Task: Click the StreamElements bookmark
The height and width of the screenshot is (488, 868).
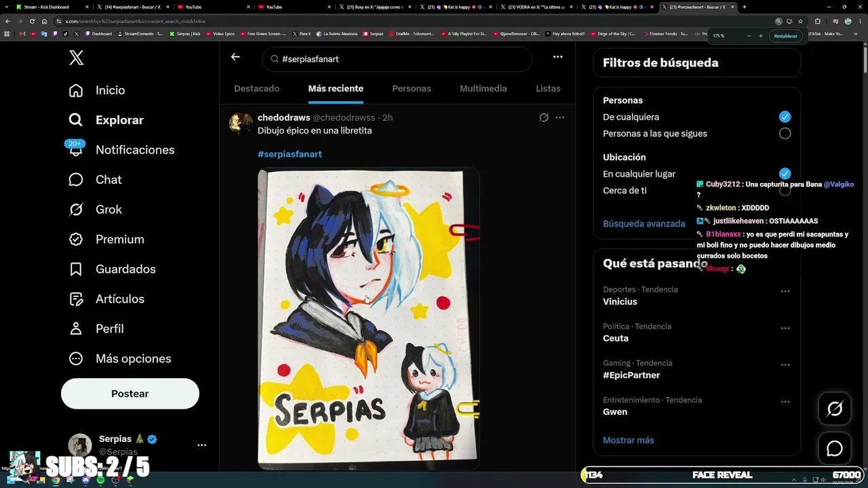Action: 140,33
